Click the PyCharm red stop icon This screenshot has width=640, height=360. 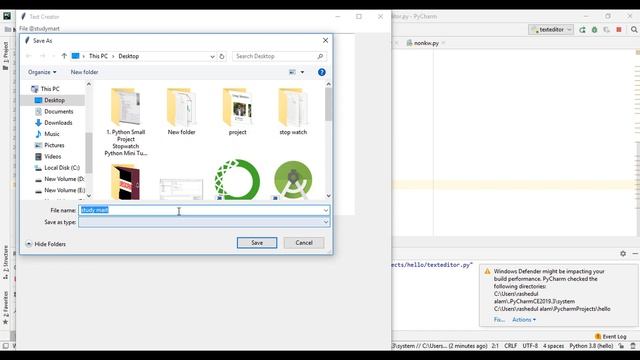point(619,30)
